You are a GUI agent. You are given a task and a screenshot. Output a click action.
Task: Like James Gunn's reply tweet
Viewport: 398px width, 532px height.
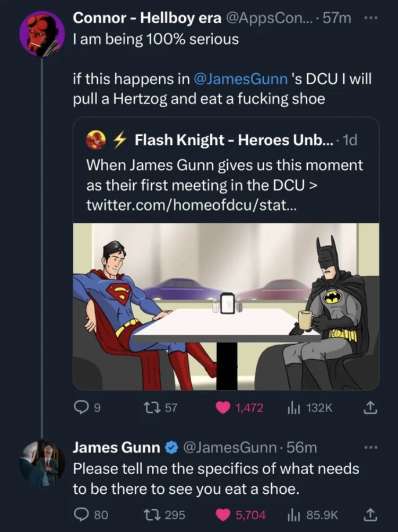click(223, 513)
